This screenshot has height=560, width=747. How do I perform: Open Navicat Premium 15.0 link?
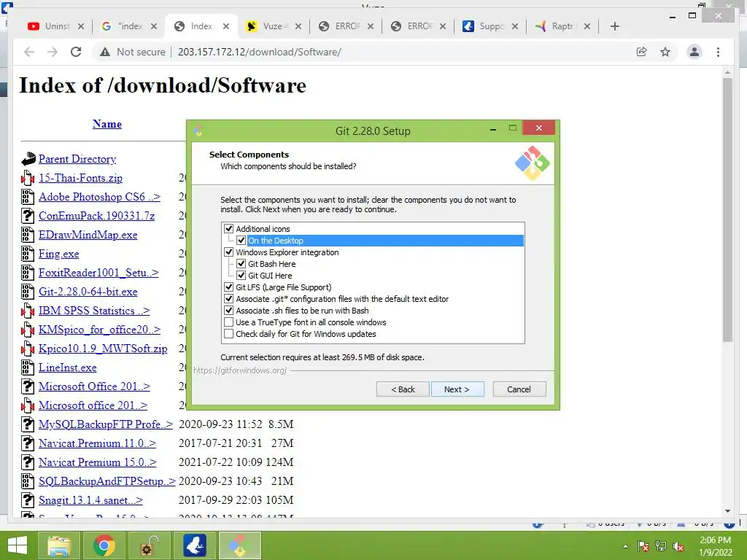(97, 462)
